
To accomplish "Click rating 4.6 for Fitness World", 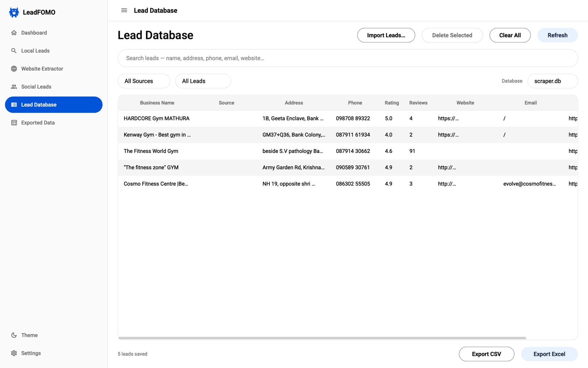I will pos(388,151).
